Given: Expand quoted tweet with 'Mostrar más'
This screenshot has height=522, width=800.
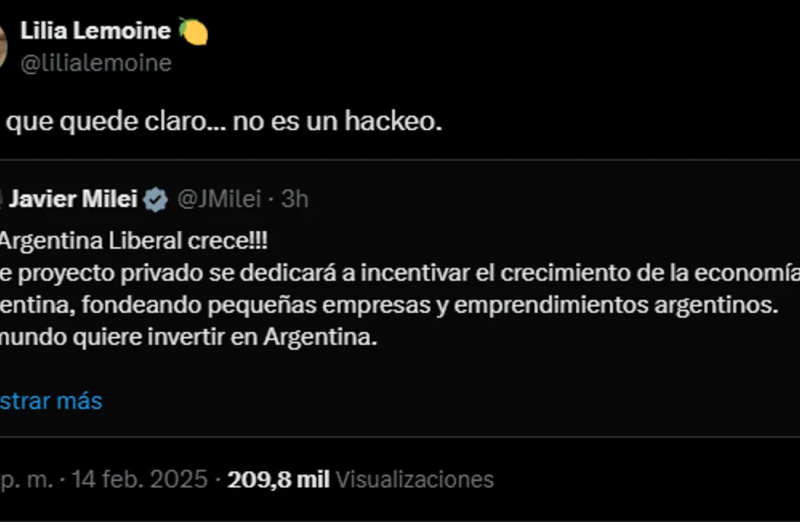Looking at the screenshot, I should pyautogui.click(x=50, y=401).
